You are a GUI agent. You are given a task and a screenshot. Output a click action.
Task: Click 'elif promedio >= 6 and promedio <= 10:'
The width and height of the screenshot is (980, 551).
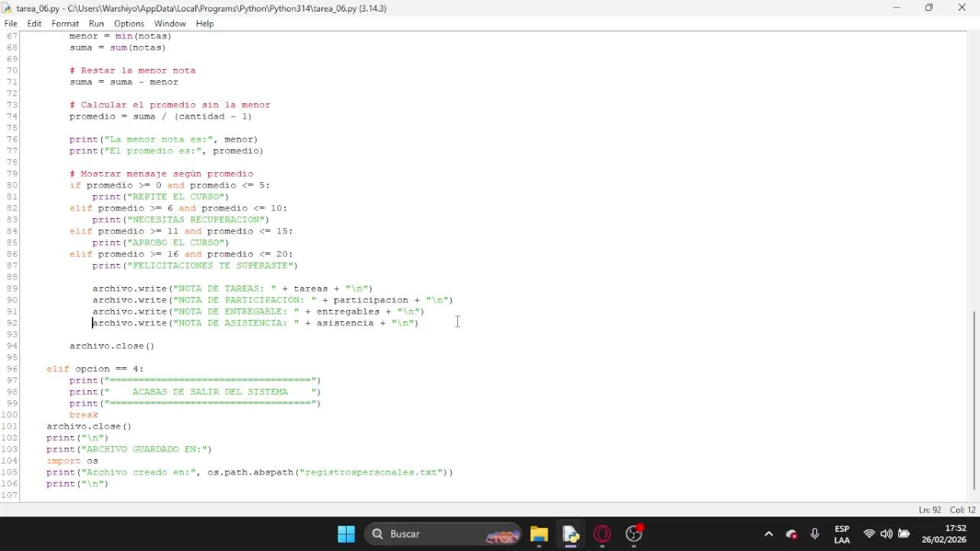click(x=178, y=208)
